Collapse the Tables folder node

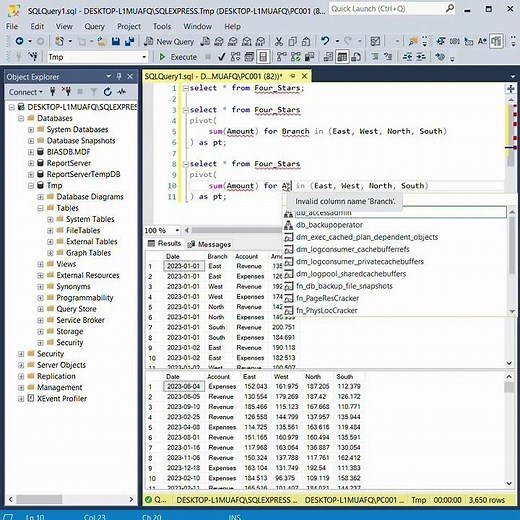[x=40, y=208]
